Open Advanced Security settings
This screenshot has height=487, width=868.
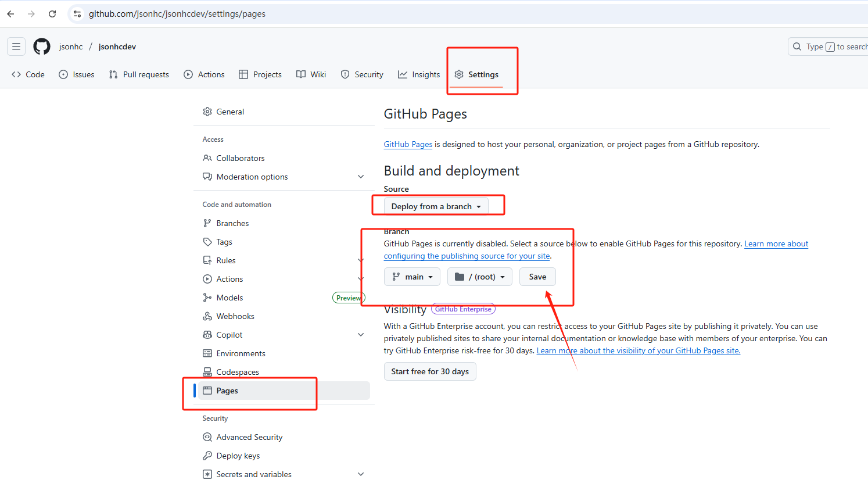[284, 437]
